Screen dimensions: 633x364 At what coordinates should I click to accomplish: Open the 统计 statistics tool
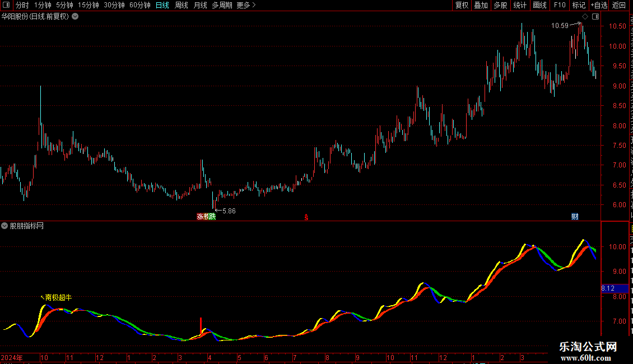tap(519, 5)
